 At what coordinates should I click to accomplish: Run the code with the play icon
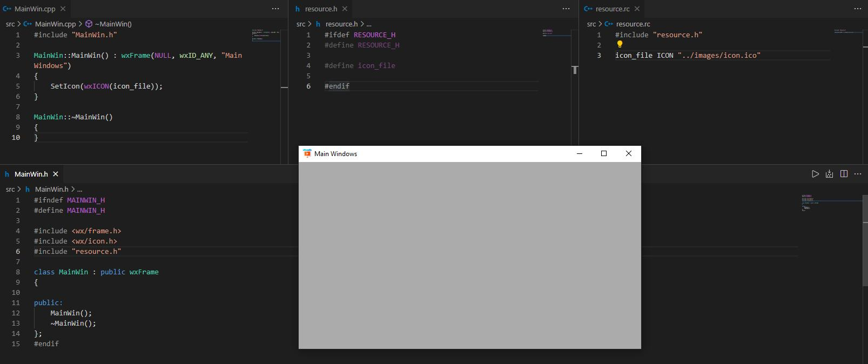(815, 174)
